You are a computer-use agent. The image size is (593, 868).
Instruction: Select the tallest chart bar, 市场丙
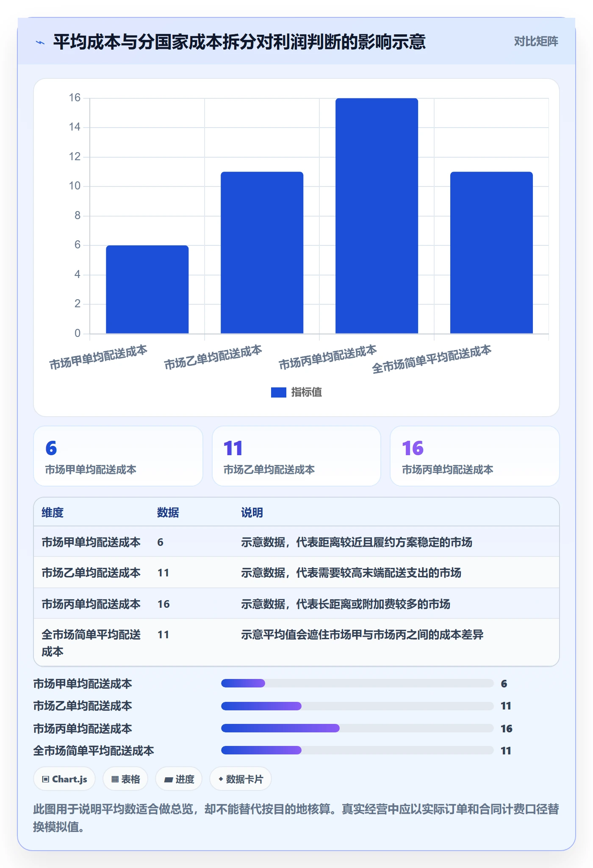377,216
